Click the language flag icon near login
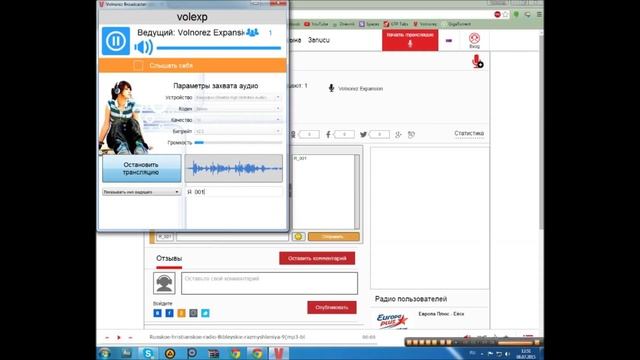The height and width of the screenshot is (360, 640). click(449, 40)
